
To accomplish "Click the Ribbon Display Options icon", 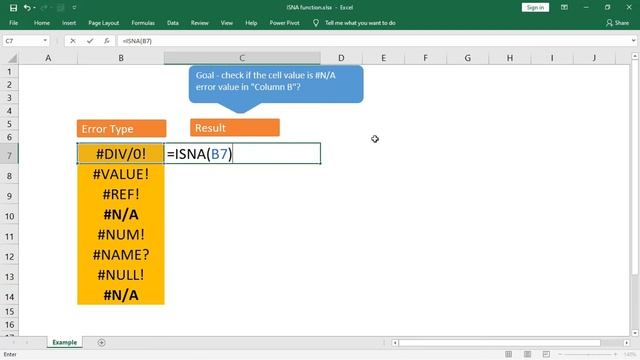I will [564, 7].
